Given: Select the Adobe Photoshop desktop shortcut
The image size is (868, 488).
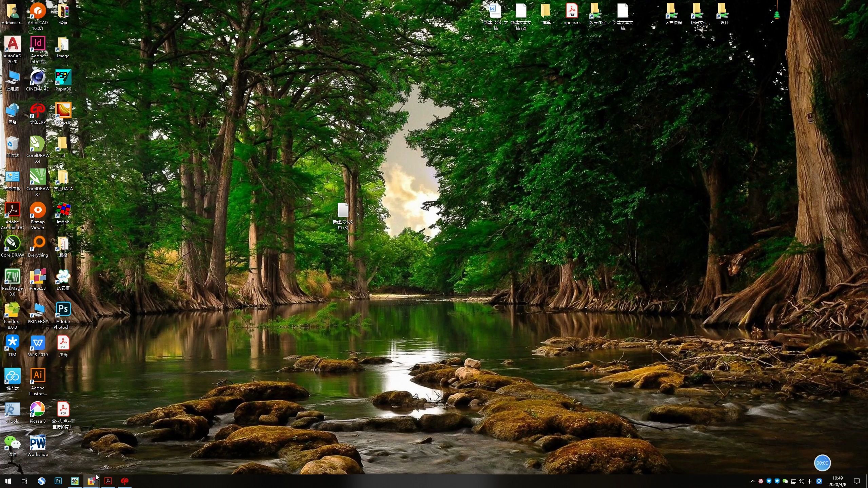Looking at the screenshot, I should click(x=63, y=310).
